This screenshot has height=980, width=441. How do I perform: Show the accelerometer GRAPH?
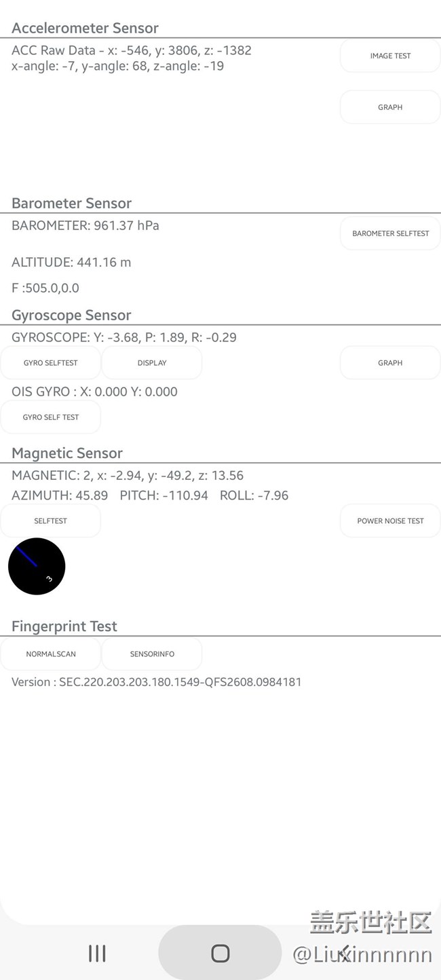pos(390,107)
